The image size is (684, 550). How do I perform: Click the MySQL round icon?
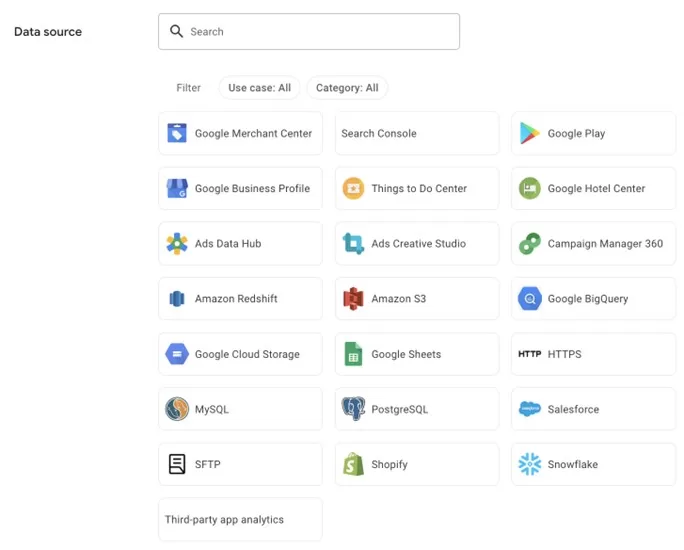pos(177,409)
